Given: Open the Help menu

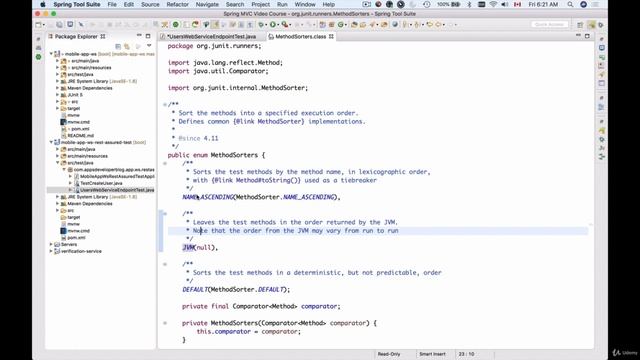Looking at the screenshot, I should tap(329, 4).
